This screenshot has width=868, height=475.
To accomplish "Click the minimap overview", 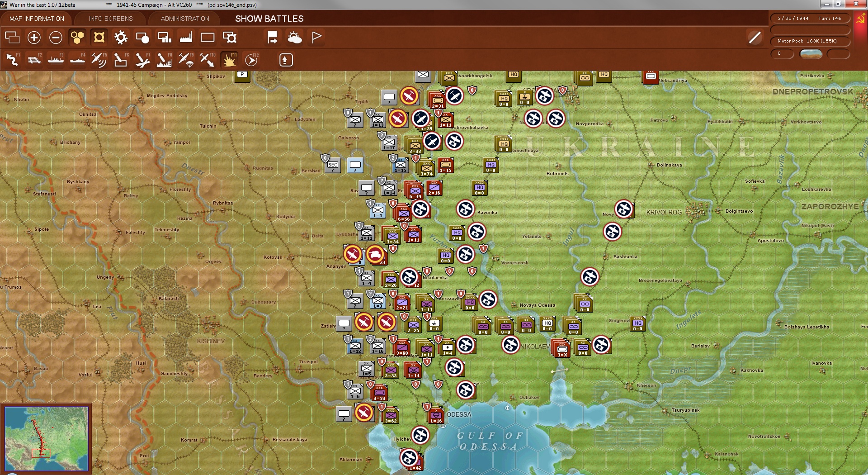I will pos(46,438).
